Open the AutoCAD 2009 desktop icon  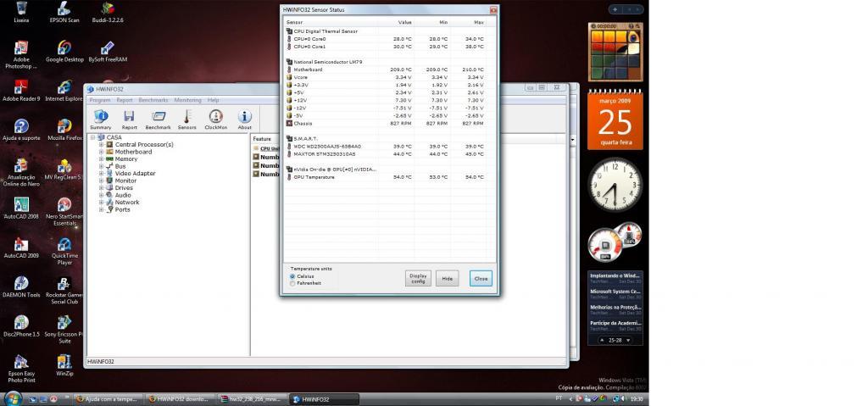21,247
